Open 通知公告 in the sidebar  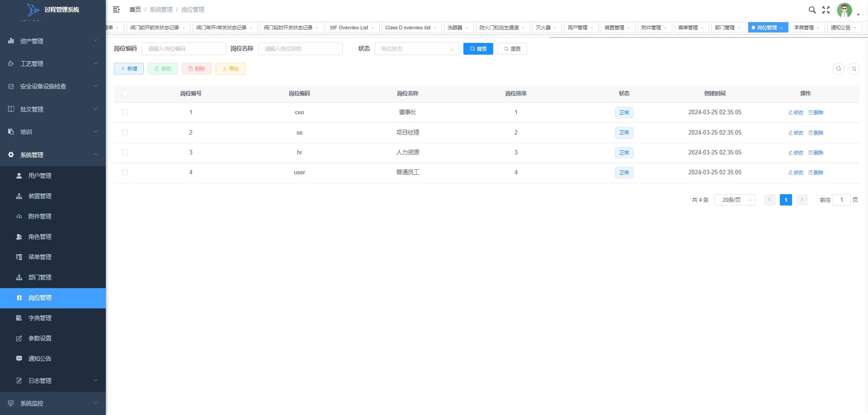[53, 359]
